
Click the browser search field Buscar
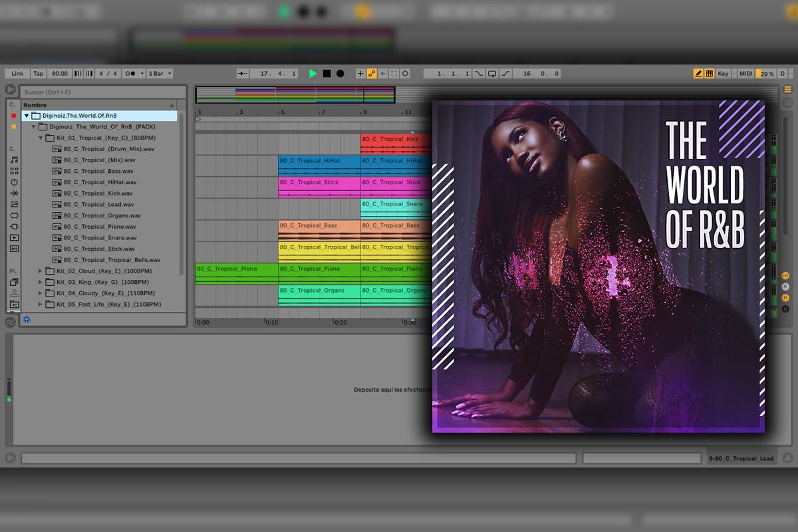pyautogui.click(x=102, y=92)
